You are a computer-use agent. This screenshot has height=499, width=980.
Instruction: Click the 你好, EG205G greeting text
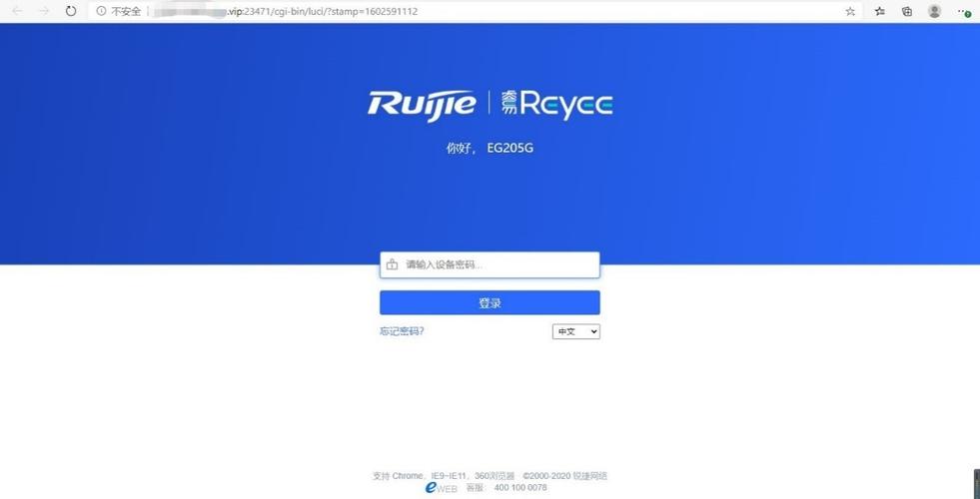point(490,149)
